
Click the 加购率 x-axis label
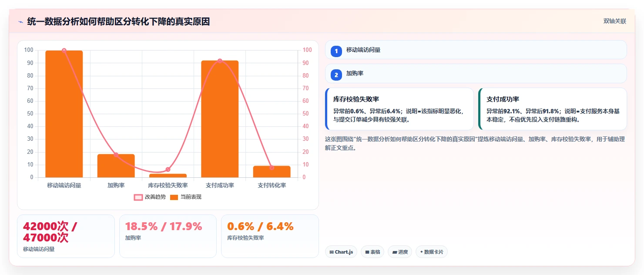(116, 185)
